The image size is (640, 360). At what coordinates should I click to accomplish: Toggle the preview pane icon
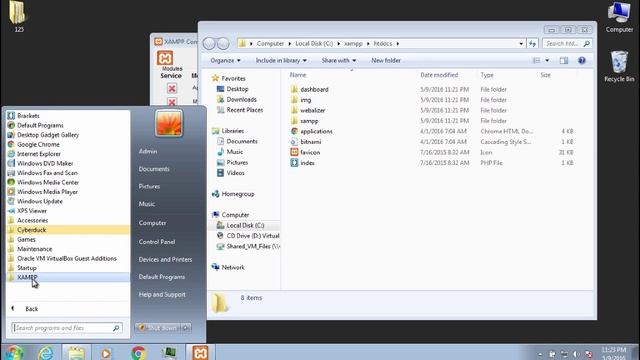pyautogui.click(x=564, y=60)
